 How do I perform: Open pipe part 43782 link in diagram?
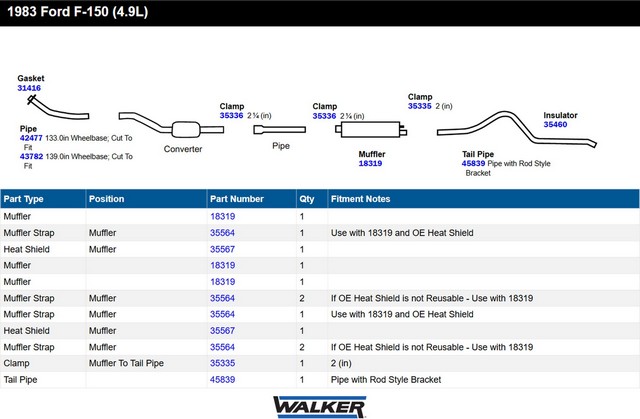31,156
